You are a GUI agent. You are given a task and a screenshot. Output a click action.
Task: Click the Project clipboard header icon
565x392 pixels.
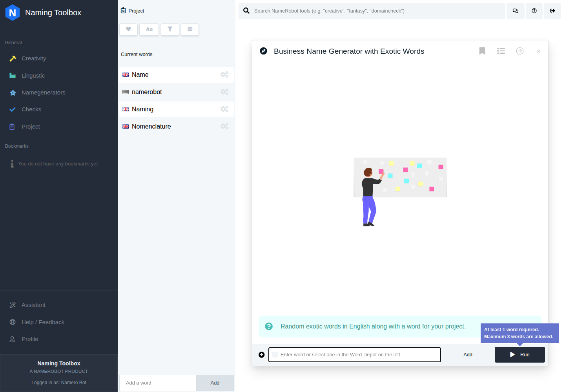click(x=123, y=11)
